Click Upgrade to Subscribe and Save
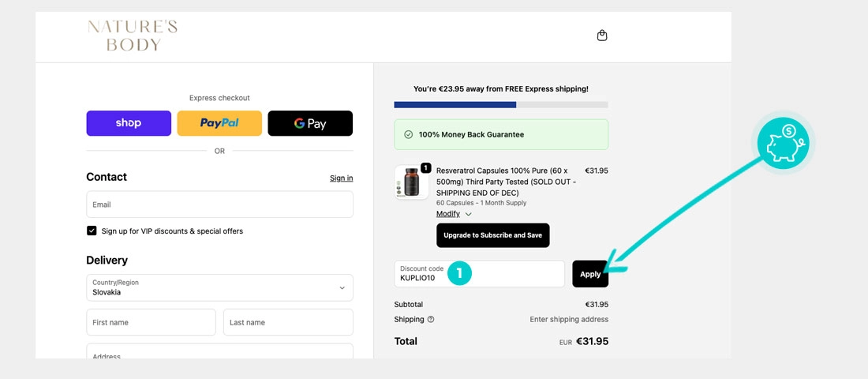The height and width of the screenshot is (379, 868). [x=493, y=235]
